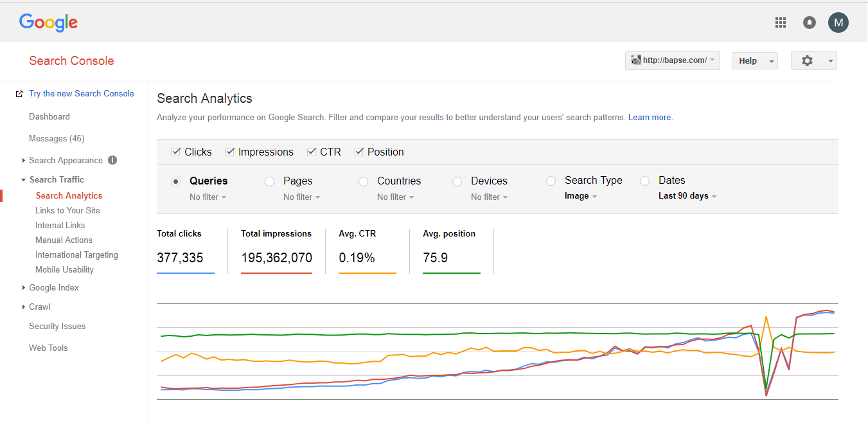Open Internal Links in the sidebar
Viewport: 868px width, 421px height.
tap(60, 226)
